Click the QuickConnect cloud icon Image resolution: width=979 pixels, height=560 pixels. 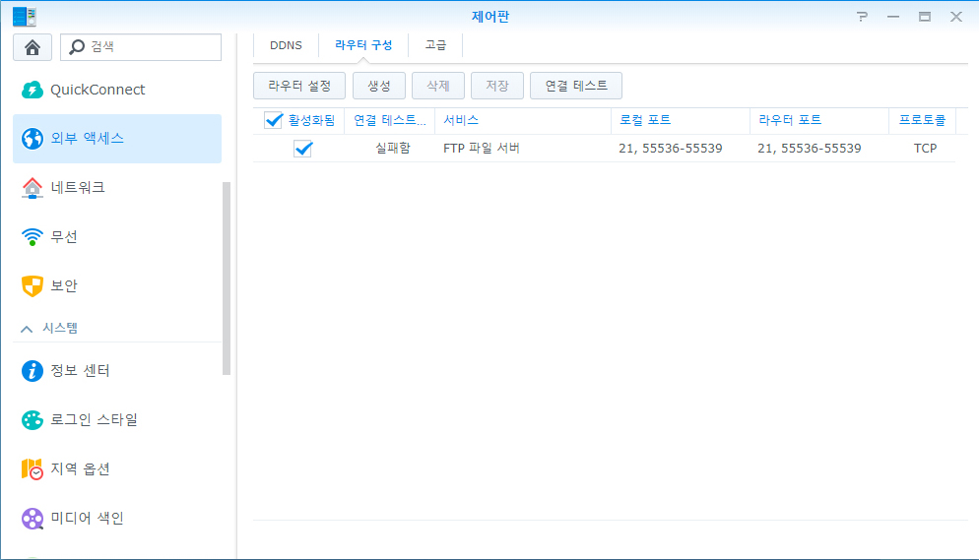click(x=33, y=90)
